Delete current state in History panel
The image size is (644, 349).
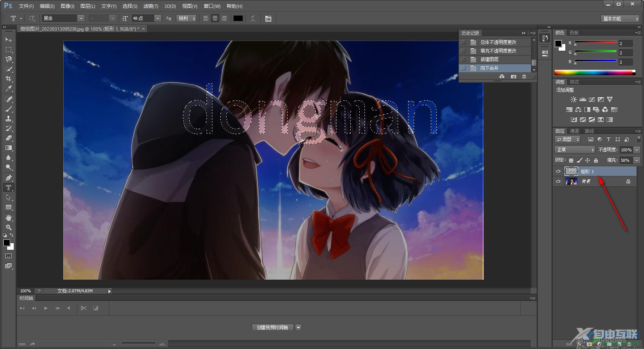[524, 76]
